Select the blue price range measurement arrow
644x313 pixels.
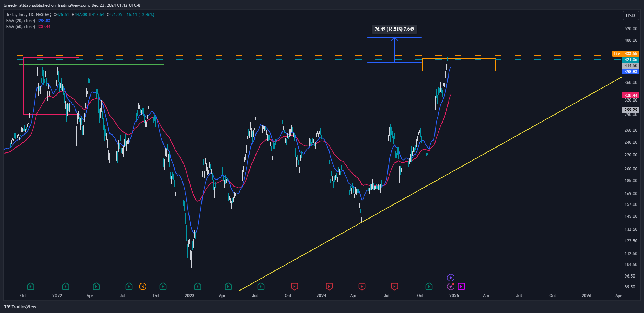point(394,50)
